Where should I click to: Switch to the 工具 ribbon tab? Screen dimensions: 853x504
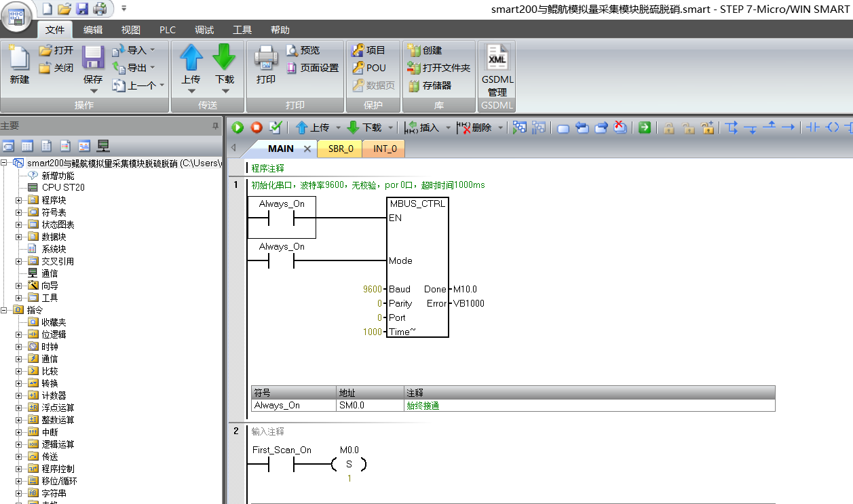242,30
